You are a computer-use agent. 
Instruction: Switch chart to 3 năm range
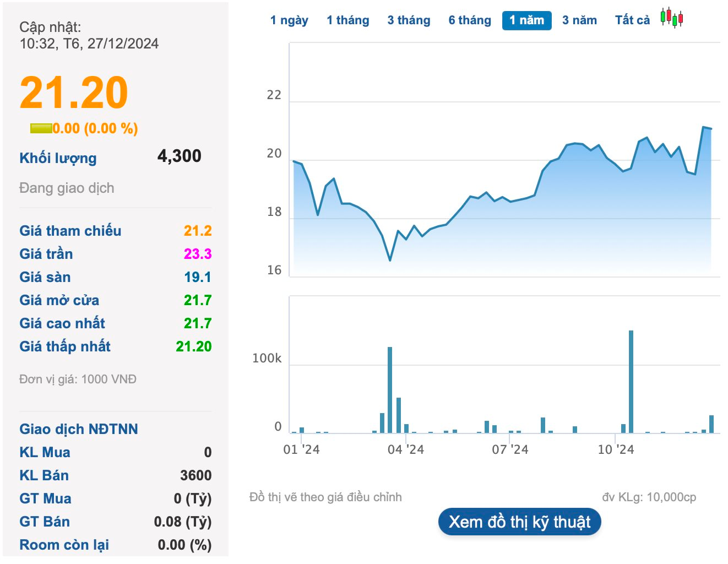tap(579, 20)
